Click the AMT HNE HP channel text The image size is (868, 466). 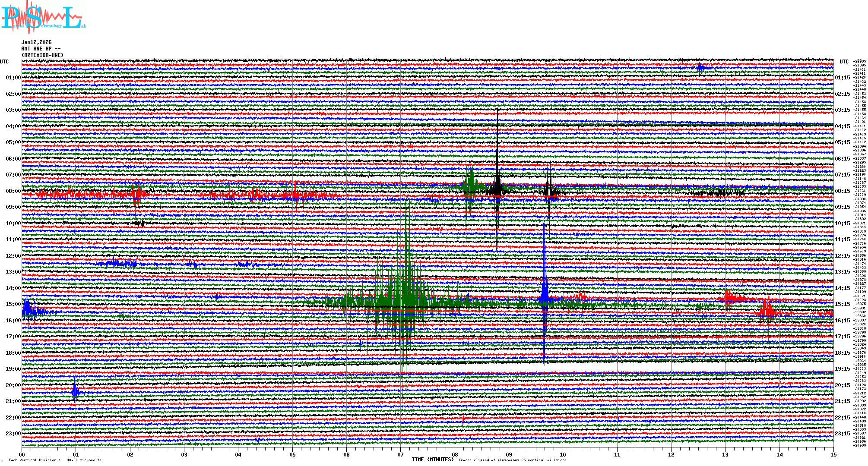[41, 49]
